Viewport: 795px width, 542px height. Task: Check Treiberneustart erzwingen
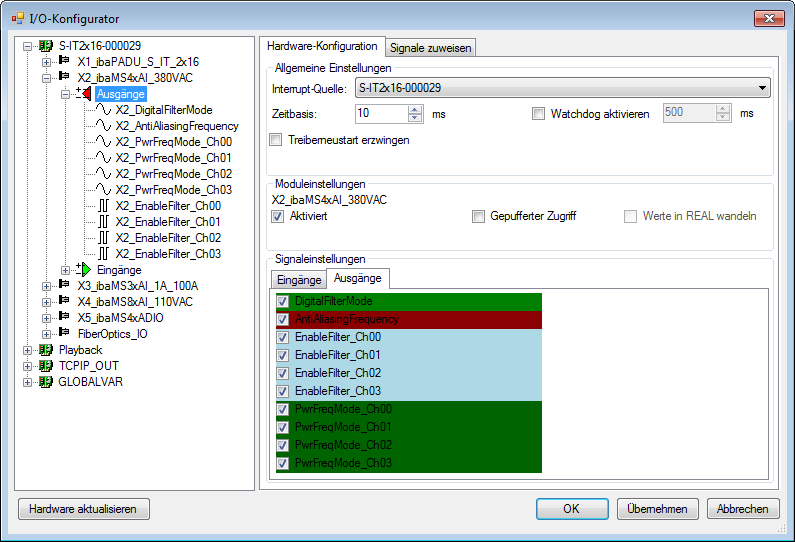point(276,140)
